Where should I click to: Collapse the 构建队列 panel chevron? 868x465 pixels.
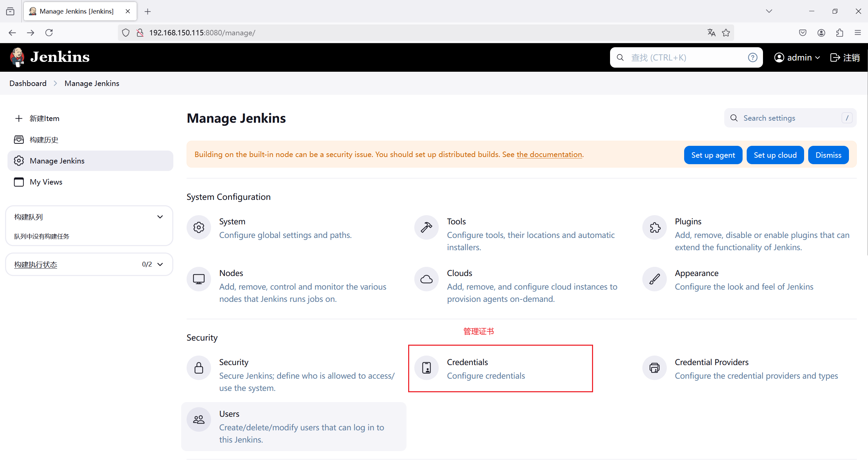[x=160, y=217]
